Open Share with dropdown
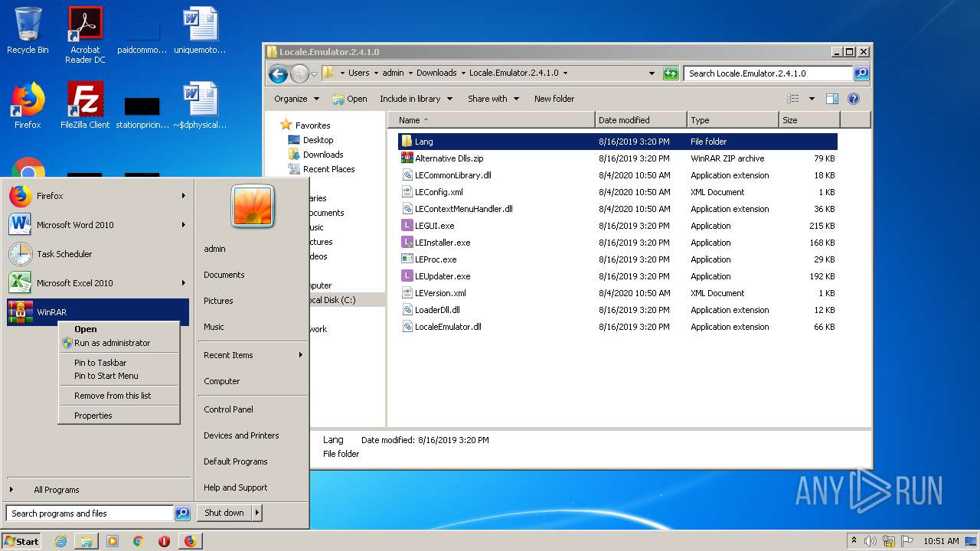Viewport: 980px width, 551px height. 494,99
